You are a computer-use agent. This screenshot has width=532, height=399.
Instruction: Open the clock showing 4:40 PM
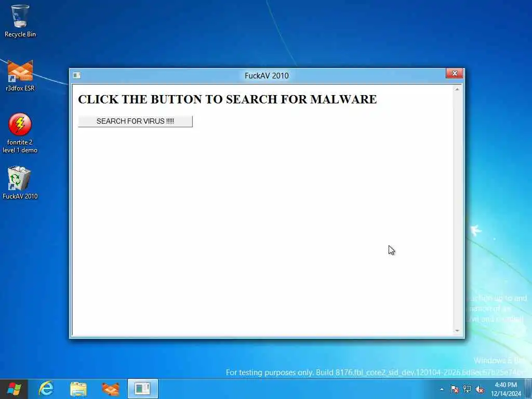click(506, 389)
